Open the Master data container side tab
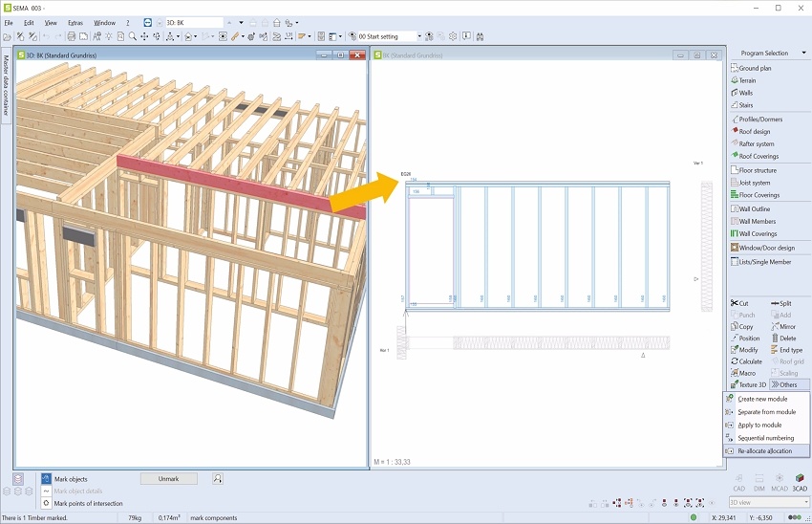Image resolution: width=812 pixels, height=524 pixels. (6, 84)
